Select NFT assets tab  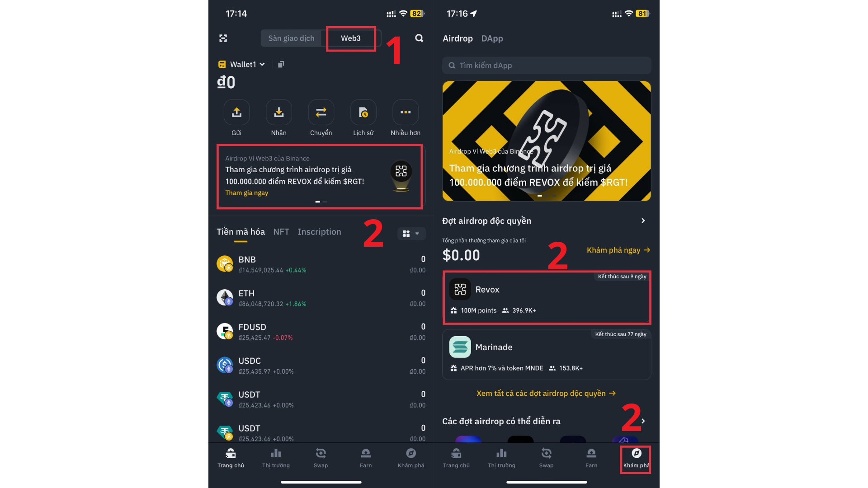click(281, 231)
